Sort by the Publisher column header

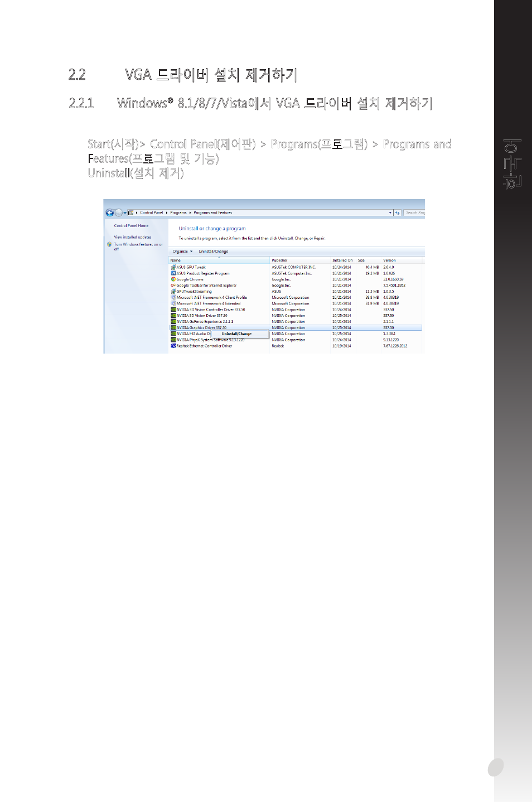(301, 260)
